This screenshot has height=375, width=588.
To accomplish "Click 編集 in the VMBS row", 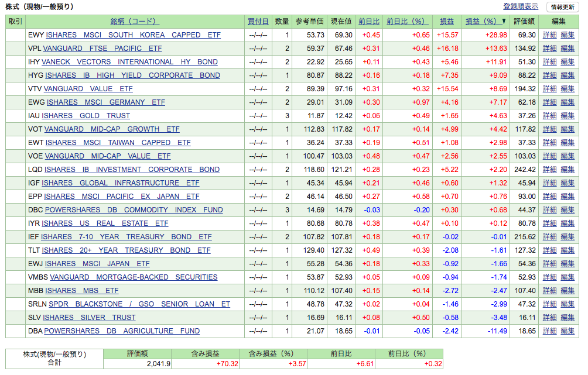I will pos(568,278).
